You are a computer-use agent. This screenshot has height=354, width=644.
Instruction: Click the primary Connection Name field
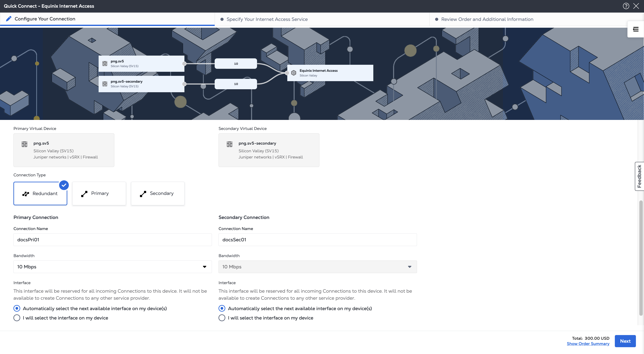(112, 240)
